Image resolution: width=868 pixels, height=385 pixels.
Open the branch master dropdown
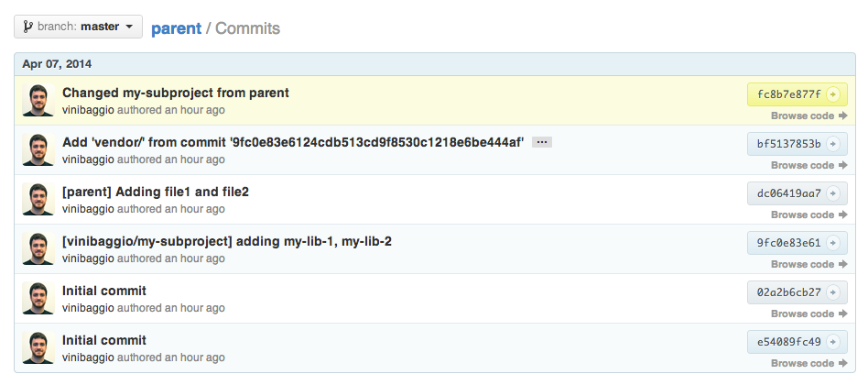coord(78,27)
